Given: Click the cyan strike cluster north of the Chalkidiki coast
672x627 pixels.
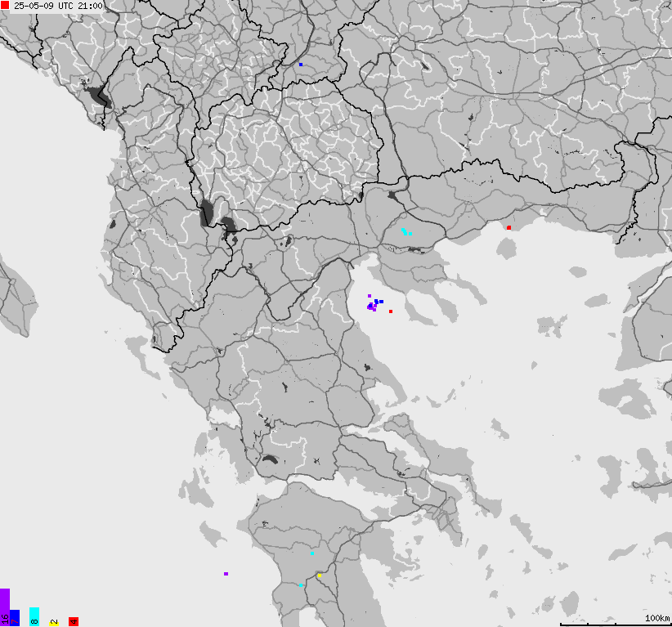Looking at the screenshot, I should pos(406,232).
